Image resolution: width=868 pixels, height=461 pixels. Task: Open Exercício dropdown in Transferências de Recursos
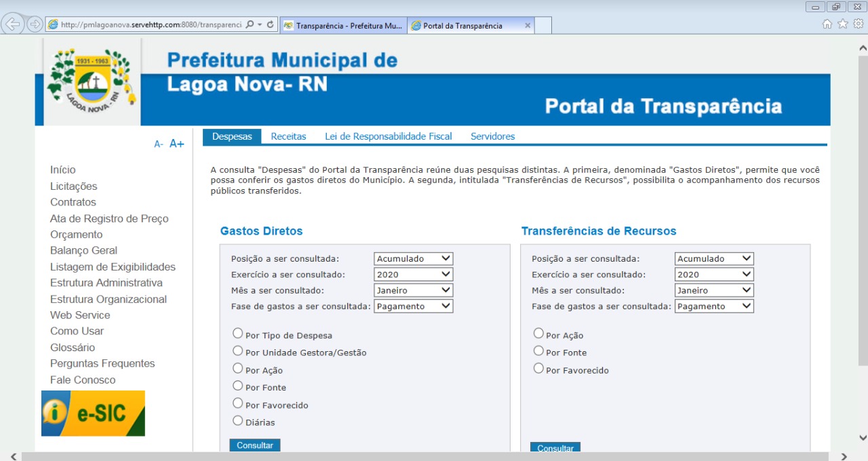[714, 275]
